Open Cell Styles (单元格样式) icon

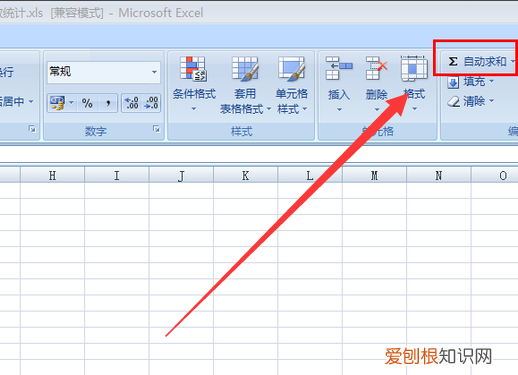[292, 69]
